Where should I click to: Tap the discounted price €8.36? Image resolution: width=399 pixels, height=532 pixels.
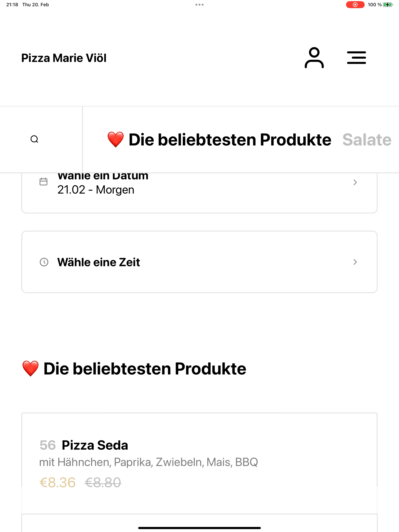tap(57, 483)
